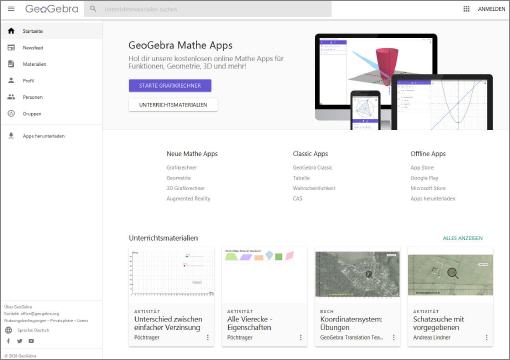Click author GeoGebra Translation Team

coord(351,337)
